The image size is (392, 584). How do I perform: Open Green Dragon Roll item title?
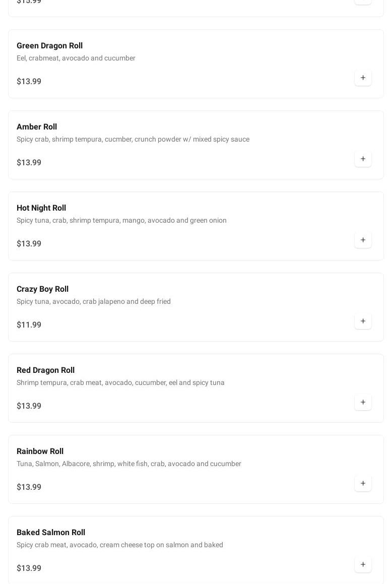tap(49, 46)
